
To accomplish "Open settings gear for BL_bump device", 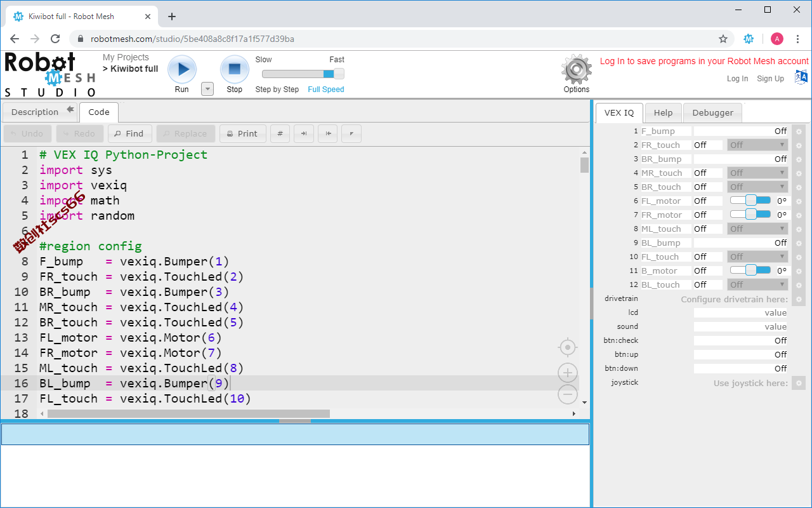I will [x=799, y=243].
